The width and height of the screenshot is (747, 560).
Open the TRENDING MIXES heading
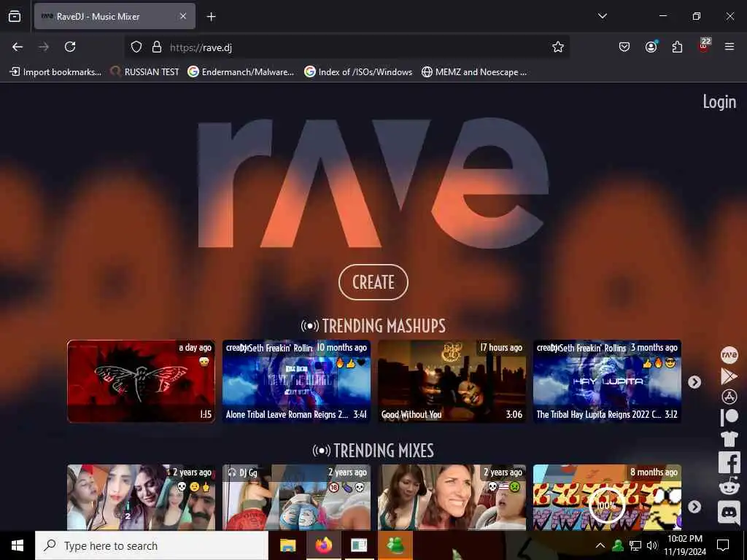pos(373,451)
